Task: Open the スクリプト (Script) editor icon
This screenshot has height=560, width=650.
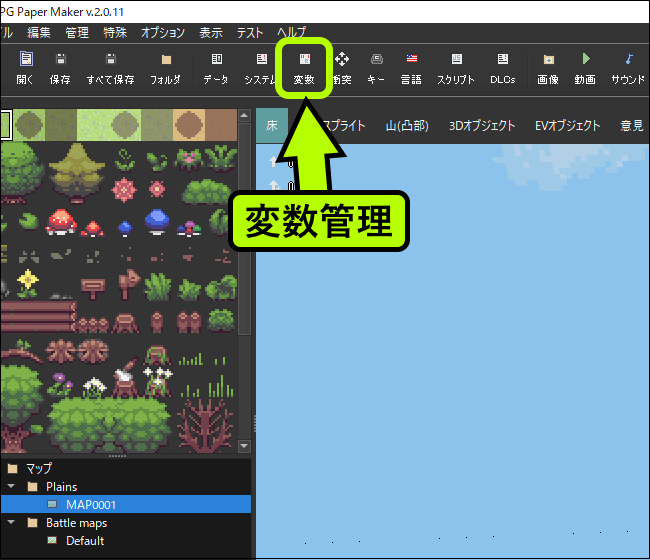Action: point(456,68)
